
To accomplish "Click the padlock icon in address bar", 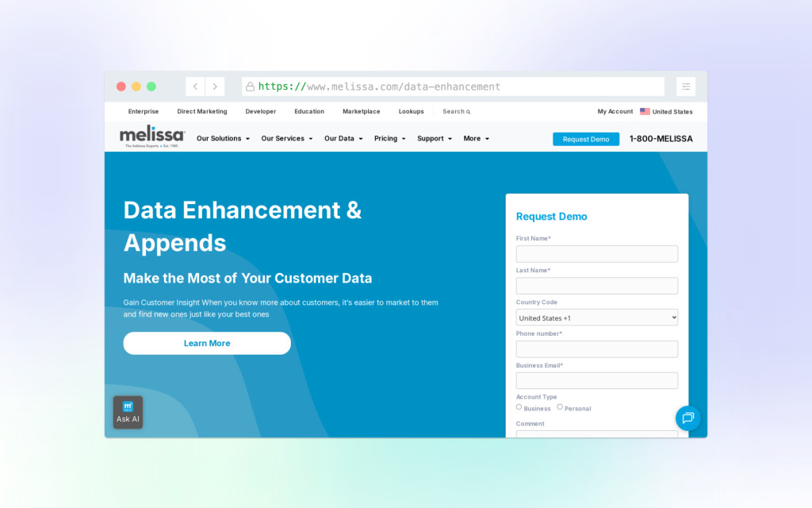I will pos(250,87).
